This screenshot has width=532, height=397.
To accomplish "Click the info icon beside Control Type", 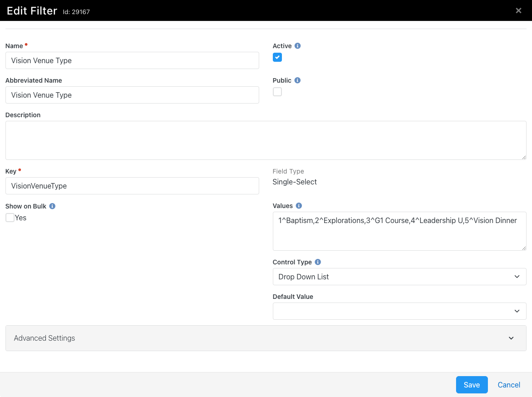I will pyautogui.click(x=318, y=262).
